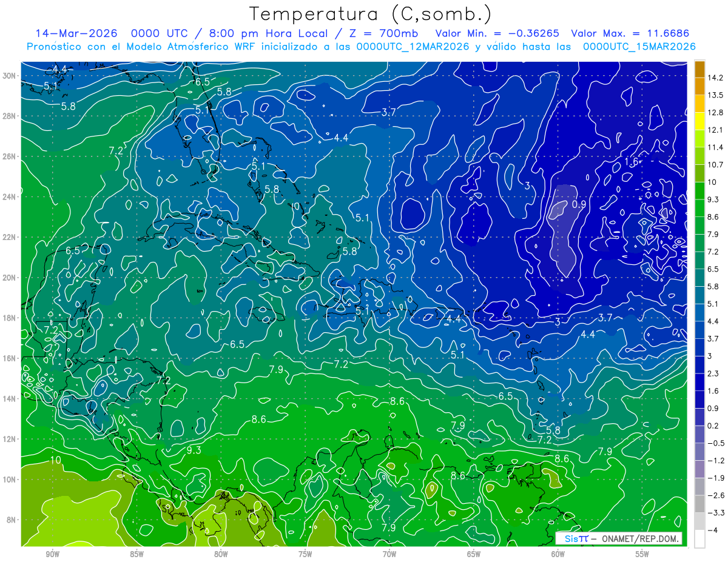The width and height of the screenshot is (728, 562).
Task: Click the '85W' longitude label
Action: click(x=136, y=554)
